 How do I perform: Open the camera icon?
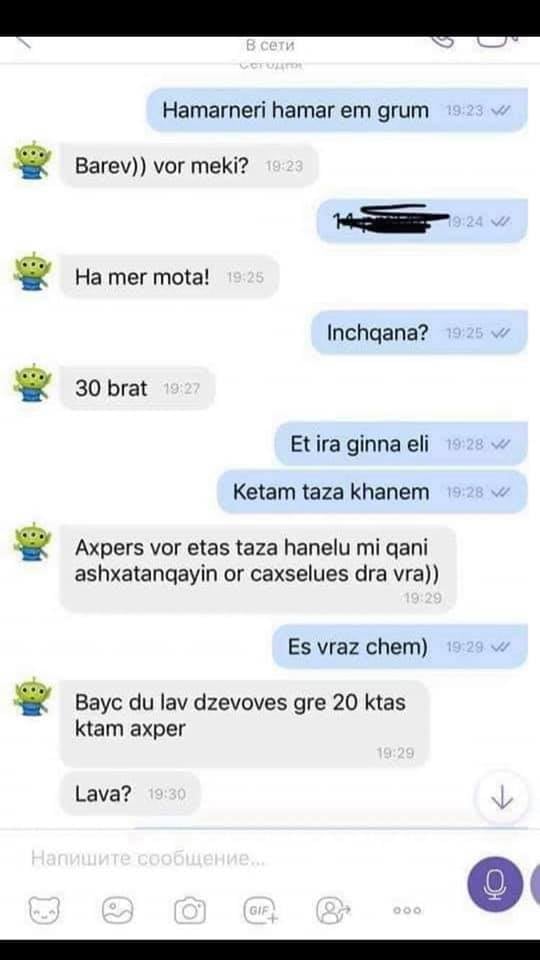(x=190, y=910)
